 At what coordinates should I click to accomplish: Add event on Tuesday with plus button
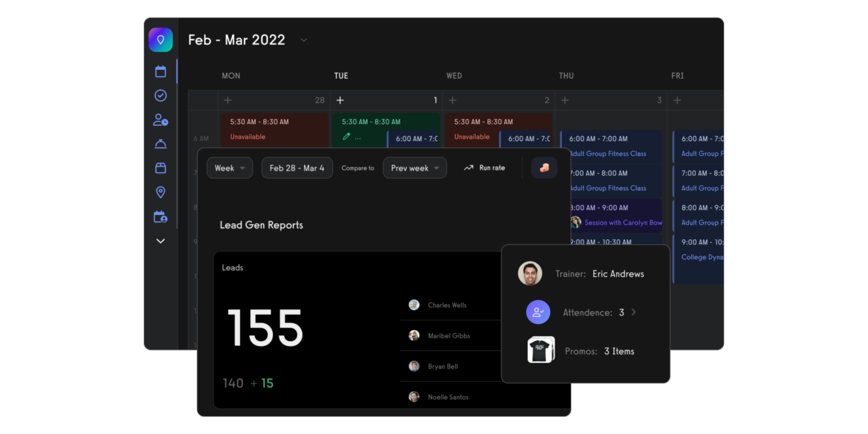coord(340,100)
